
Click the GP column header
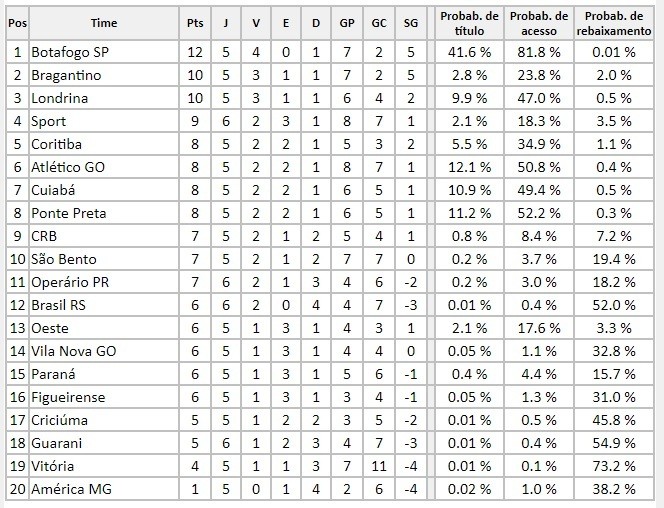[x=347, y=23]
